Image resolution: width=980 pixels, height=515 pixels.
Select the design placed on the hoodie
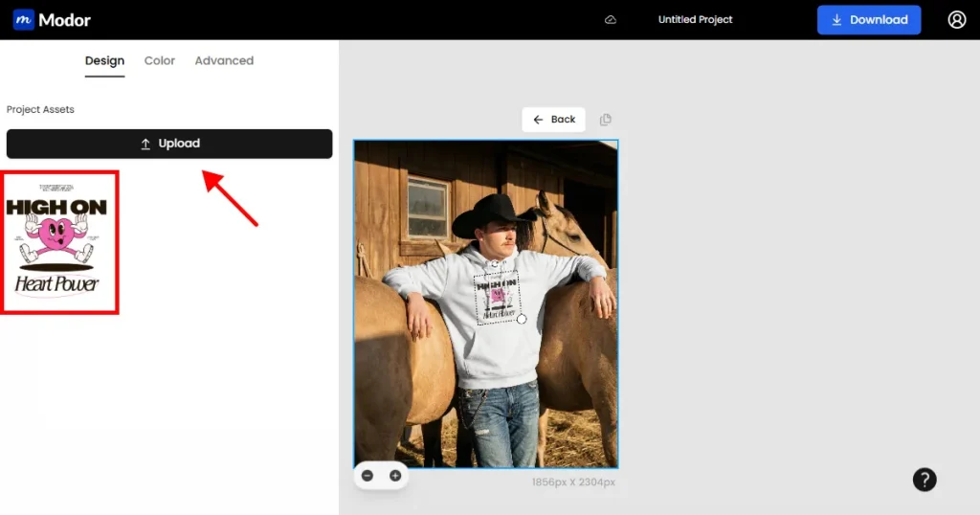pos(498,298)
